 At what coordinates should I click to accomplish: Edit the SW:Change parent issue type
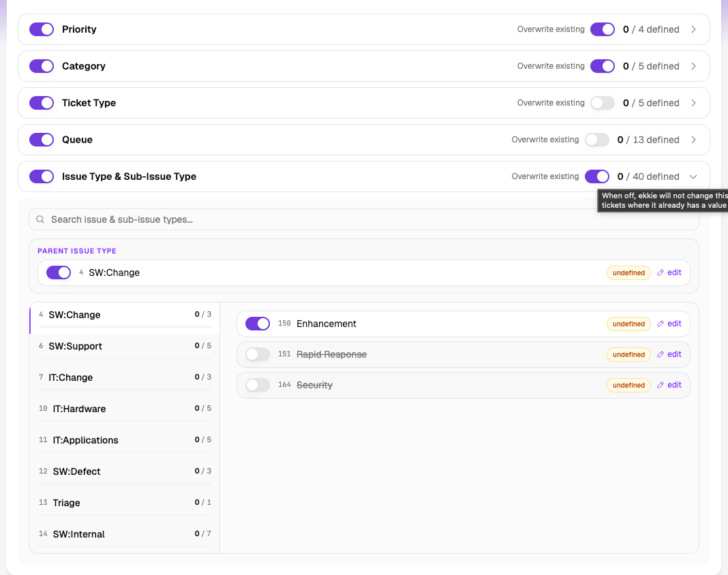click(669, 273)
